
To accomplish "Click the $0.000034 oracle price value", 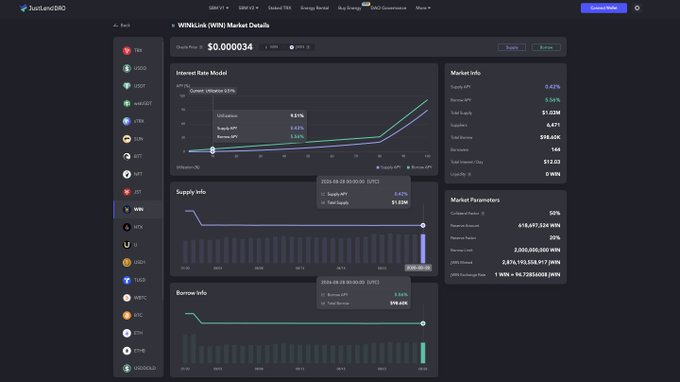I will (230, 47).
